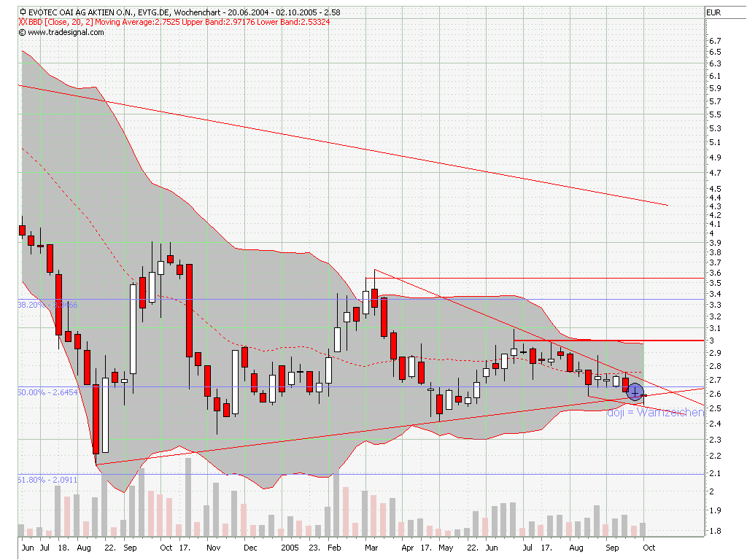Click the tall white candlestick in late August 2004
This screenshot has width=747, height=560.
105,414
